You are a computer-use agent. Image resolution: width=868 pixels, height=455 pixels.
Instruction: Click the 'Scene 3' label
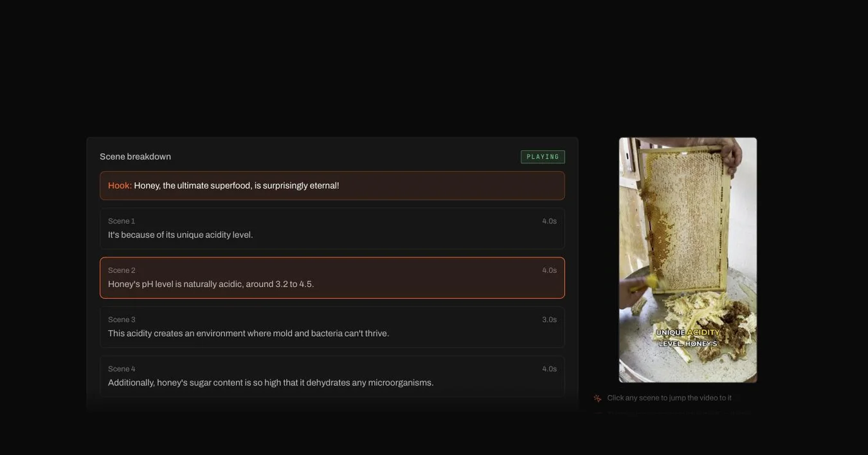pos(122,320)
